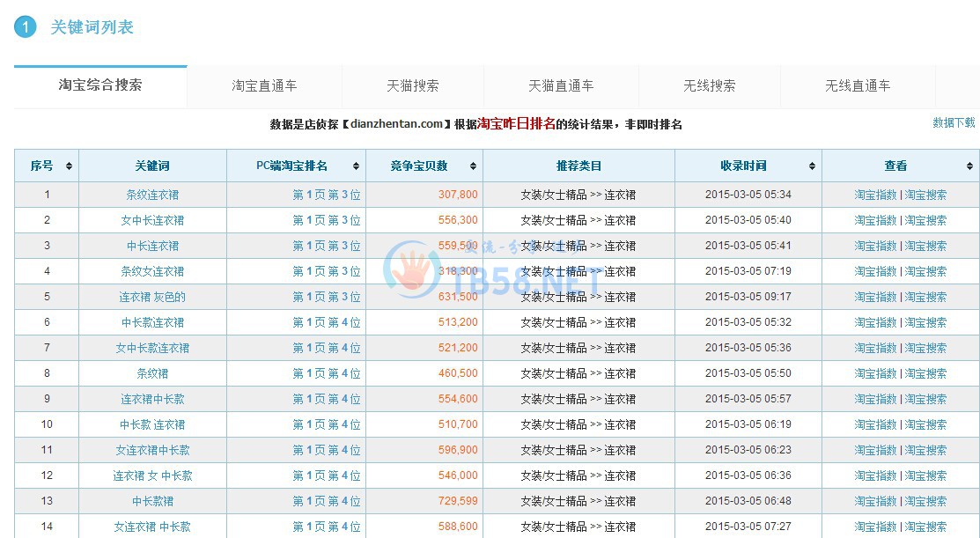
Task: Click 推荐类目 column header
Action: 578,166
